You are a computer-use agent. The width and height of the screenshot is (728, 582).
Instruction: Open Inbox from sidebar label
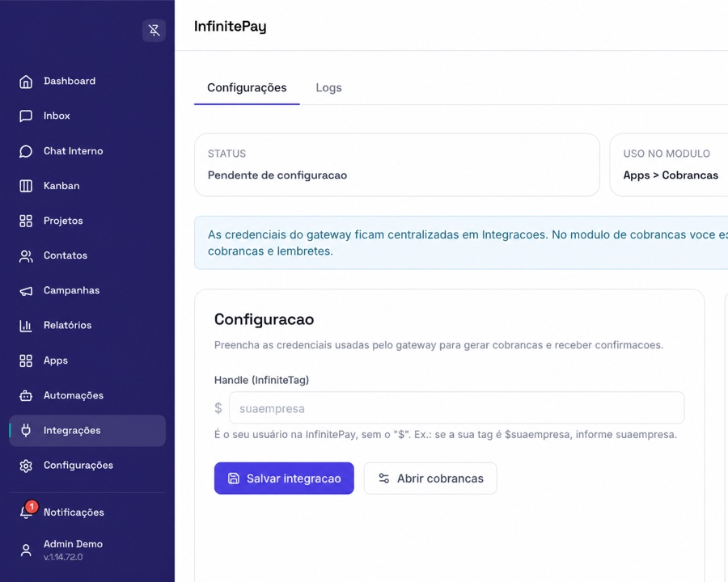coord(57,116)
